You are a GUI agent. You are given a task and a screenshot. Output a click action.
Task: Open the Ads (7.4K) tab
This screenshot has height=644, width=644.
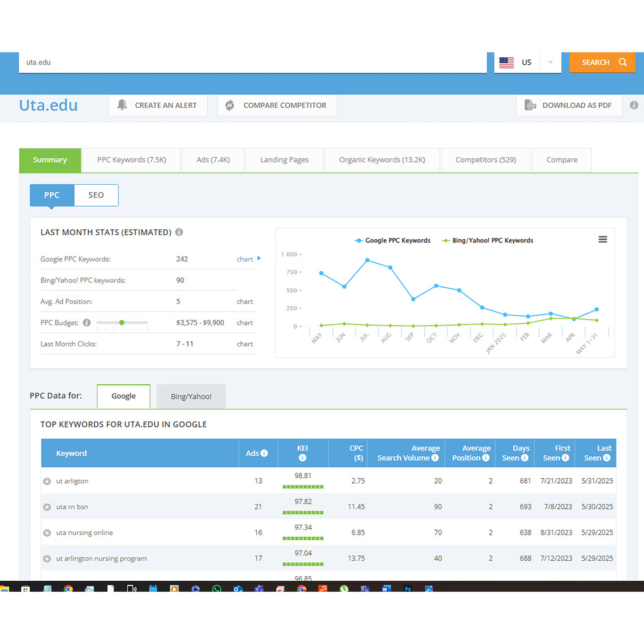click(x=213, y=160)
